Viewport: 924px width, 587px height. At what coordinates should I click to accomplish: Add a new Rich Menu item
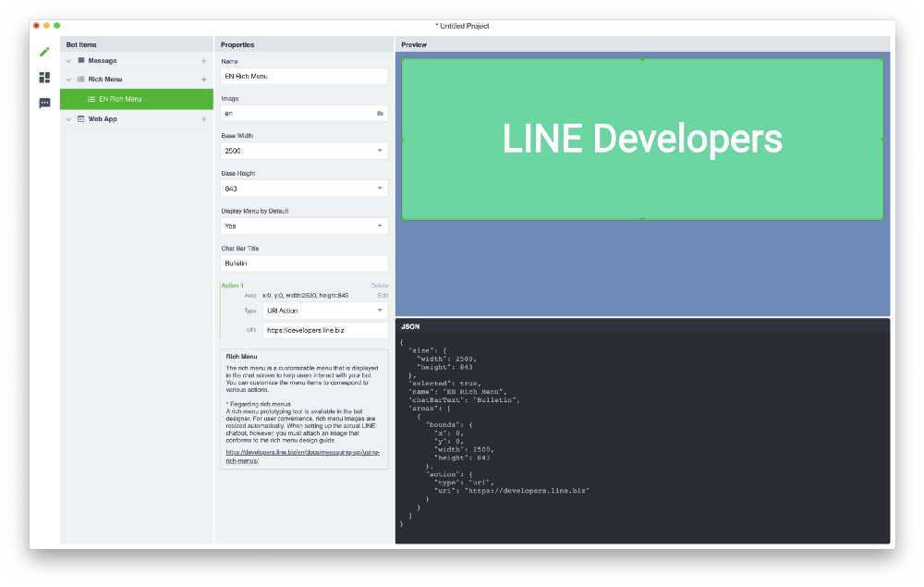click(204, 79)
